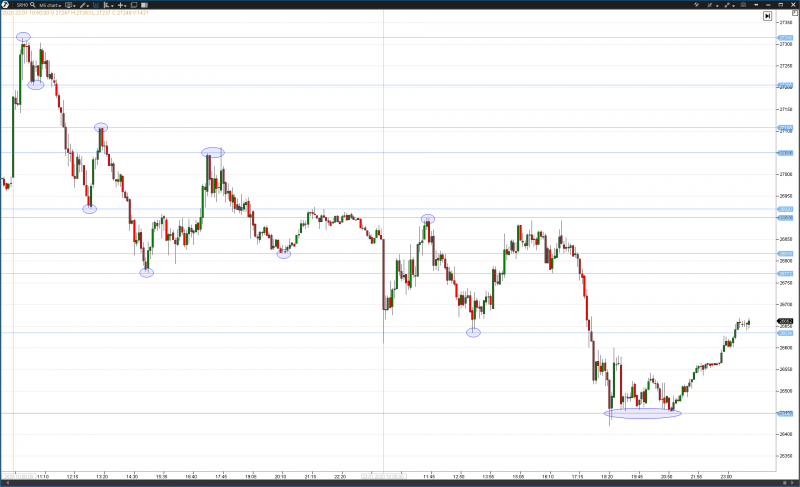Click the application logo icon
800x487 pixels.
[x=6, y=5]
